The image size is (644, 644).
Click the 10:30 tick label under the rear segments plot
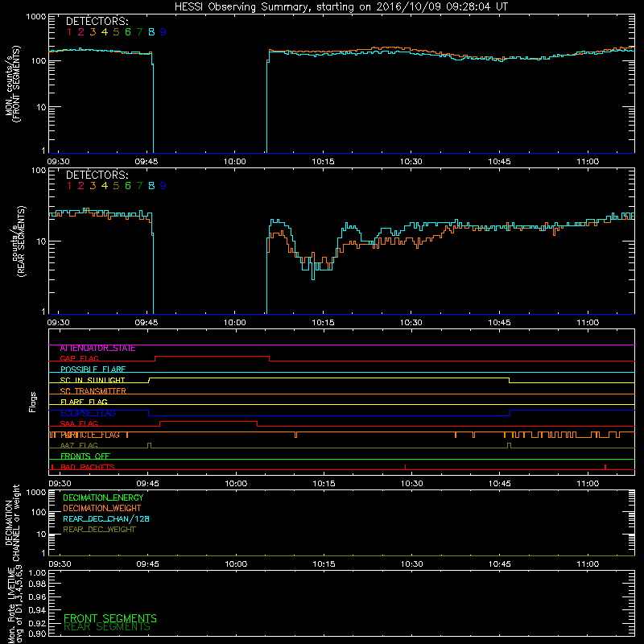pos(411,323)
